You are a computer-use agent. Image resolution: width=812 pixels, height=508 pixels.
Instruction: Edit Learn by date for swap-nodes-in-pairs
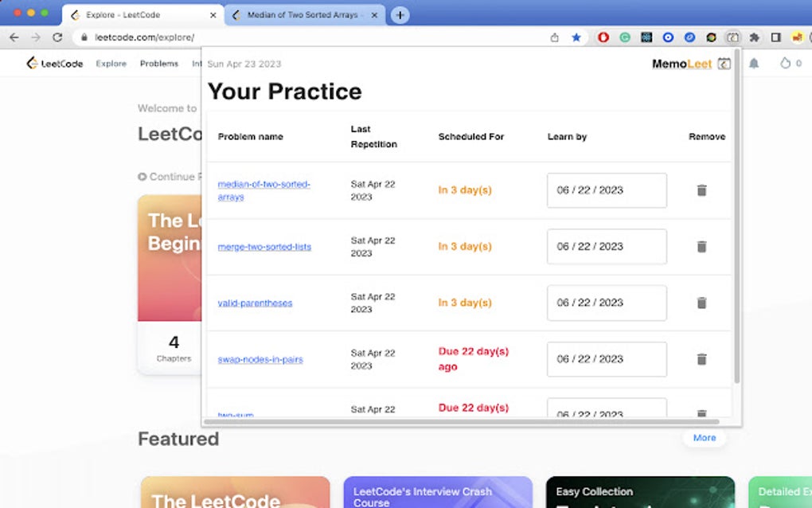pyautogui.click(x=607, y=359)
